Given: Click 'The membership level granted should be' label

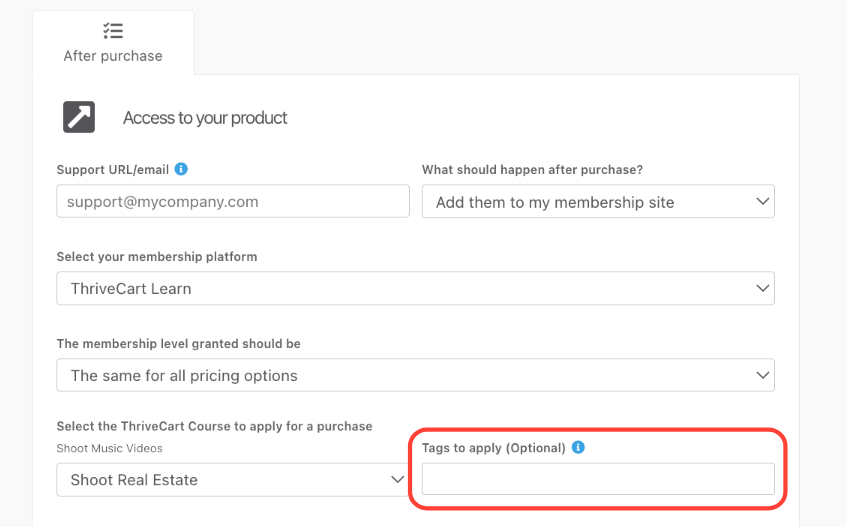Looking at the screenshot, I should tap(178, 344).
